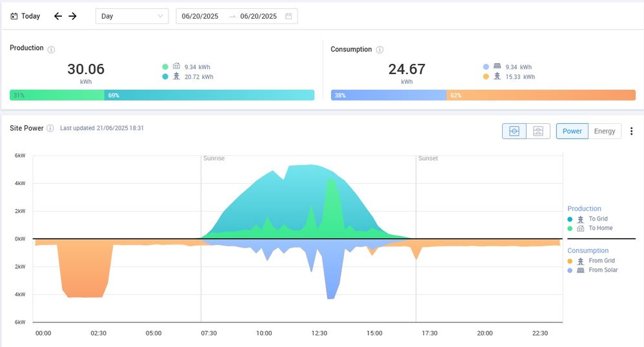The height and width of the screenshot is (347, 644).
Task: Click the Site Power info icon
Action: coord(50,128)
